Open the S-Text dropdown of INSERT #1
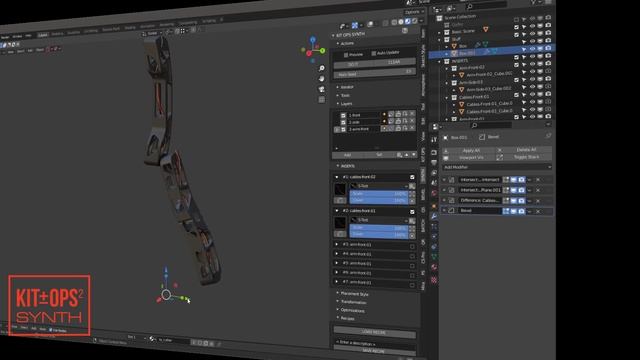This screenshot has width=640, height=360. point(380,186)
